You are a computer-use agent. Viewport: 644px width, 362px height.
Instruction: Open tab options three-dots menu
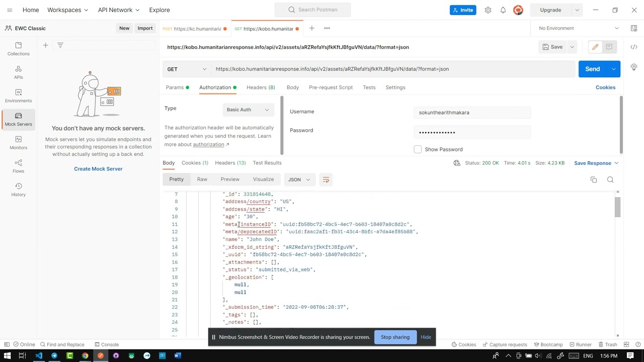coord(327,28)
